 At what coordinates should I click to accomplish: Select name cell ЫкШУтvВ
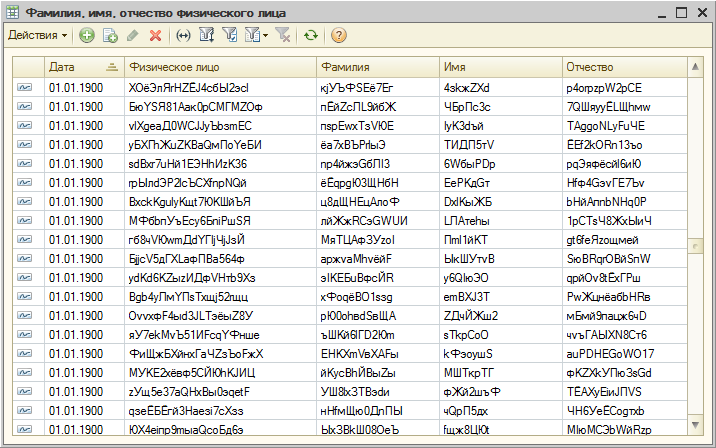pos(500,258)
